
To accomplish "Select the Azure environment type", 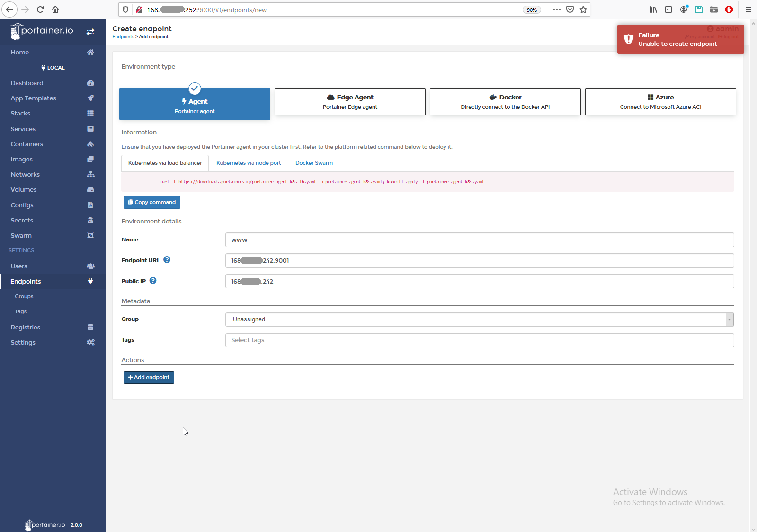I will [660, 102].
